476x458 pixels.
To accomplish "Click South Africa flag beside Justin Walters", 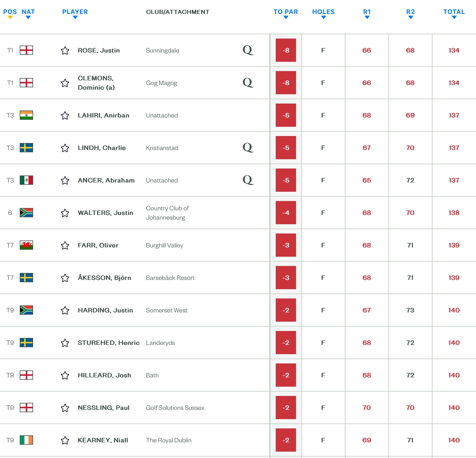I will 26,213.
